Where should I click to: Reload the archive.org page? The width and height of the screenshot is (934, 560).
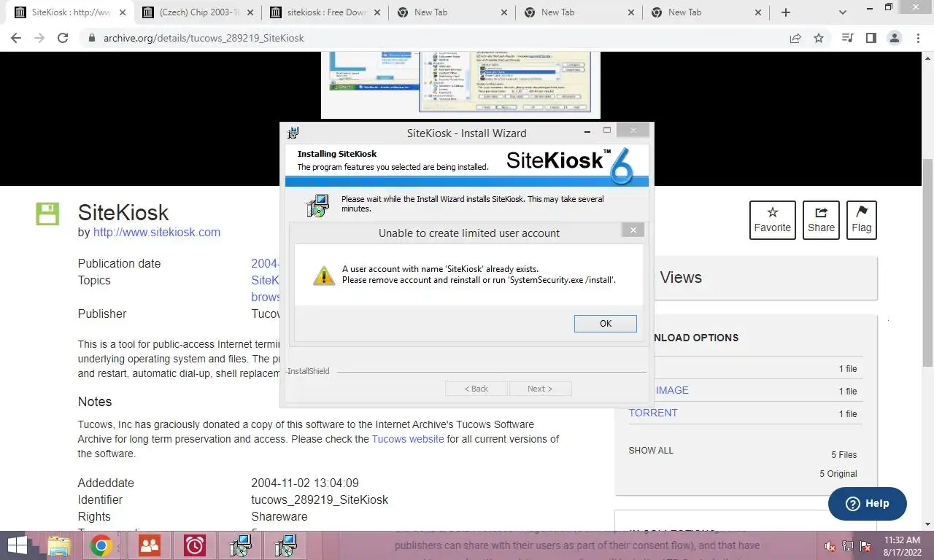(x=63, y=38)
